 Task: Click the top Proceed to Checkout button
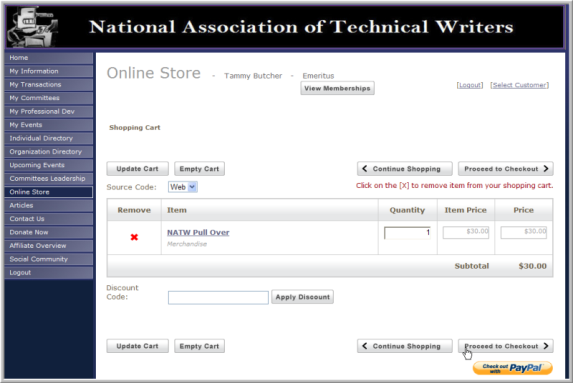(x=506, y=169)
